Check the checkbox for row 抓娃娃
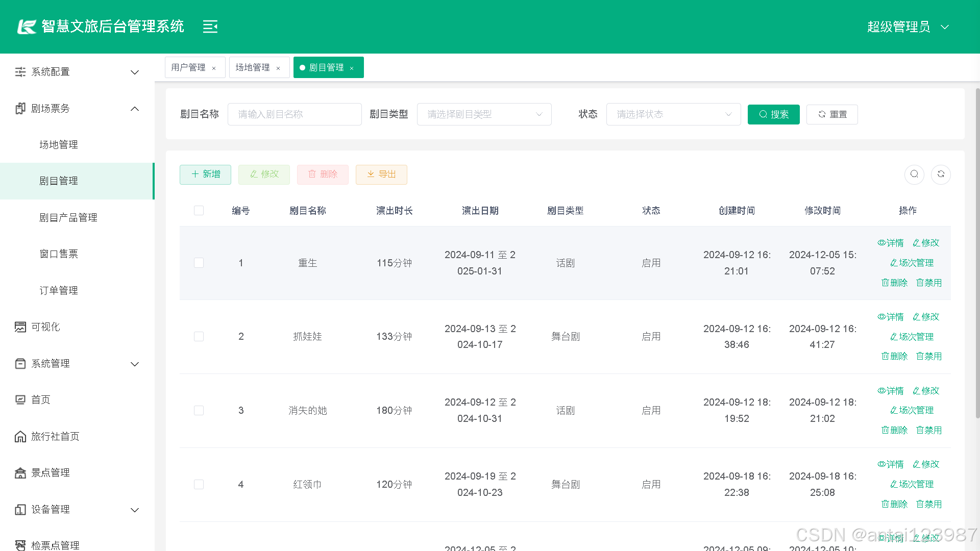The image size is (980, 551). pos(199,336)
